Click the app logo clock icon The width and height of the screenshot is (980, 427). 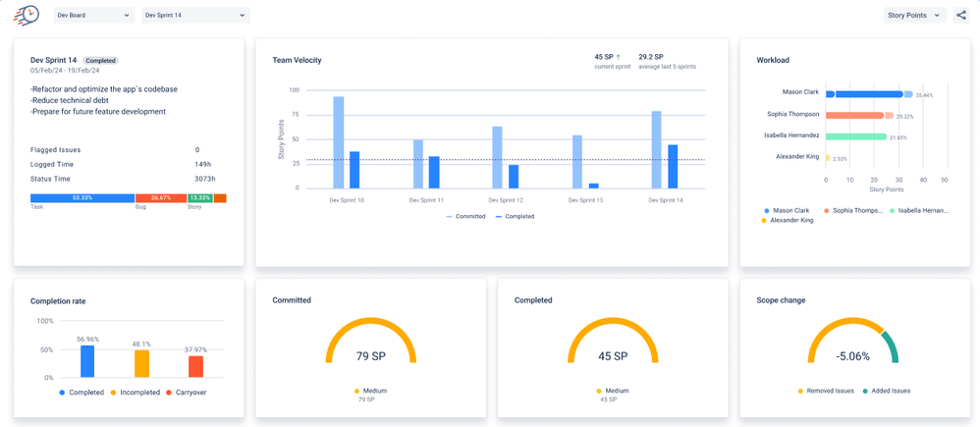pyautogui.click(x=27, y=15)
